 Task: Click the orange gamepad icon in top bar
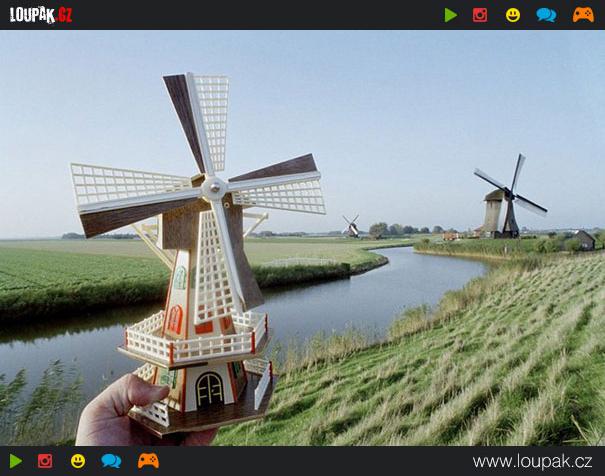pos(583,15)
